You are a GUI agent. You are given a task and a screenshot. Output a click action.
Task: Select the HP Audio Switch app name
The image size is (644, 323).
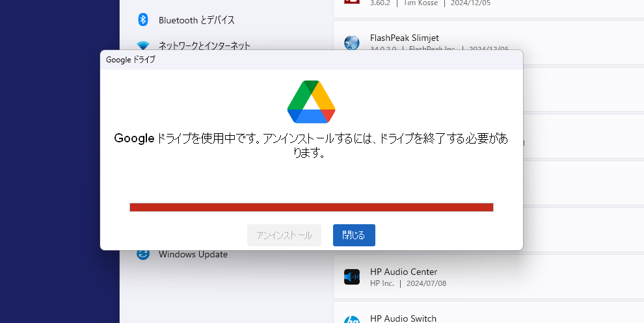pyautogui.click(x=403, y=318)
